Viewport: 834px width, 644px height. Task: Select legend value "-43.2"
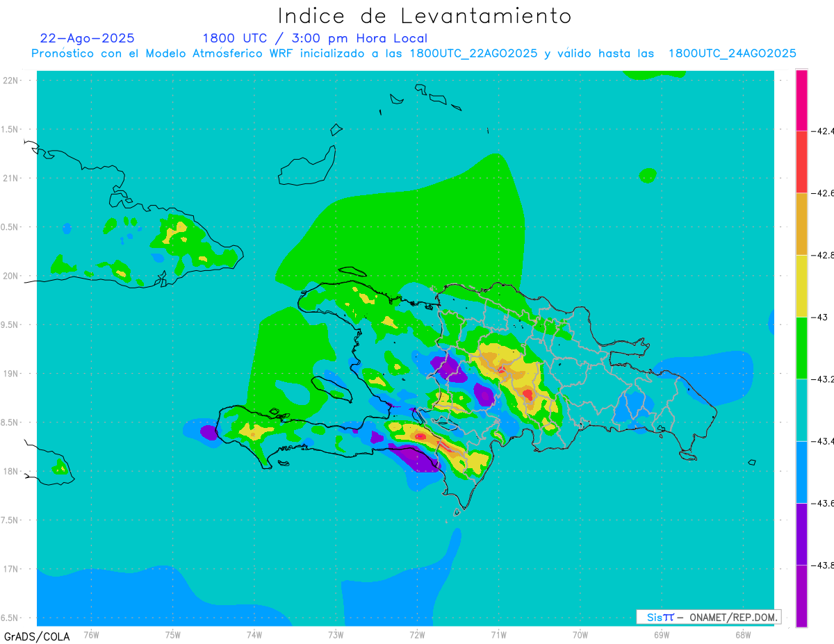pyautogui.click(x=823, y=379)
